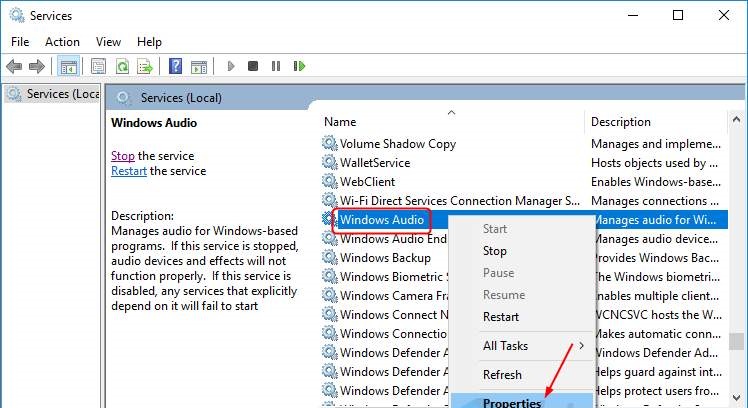Viewport: 748px width, 408px height.
Task: Select the Volume Shadow Copy service
Action: pyautogui.click(x=398, y=144)
